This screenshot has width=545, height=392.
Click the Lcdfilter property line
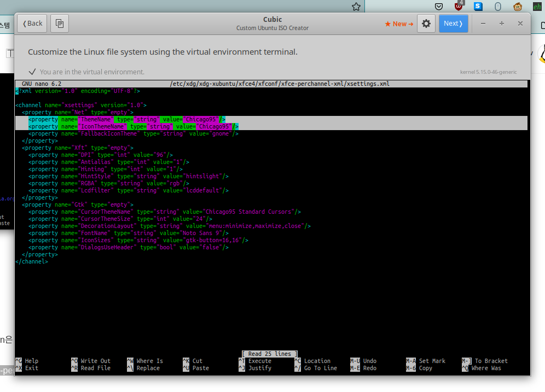[129, 191]
